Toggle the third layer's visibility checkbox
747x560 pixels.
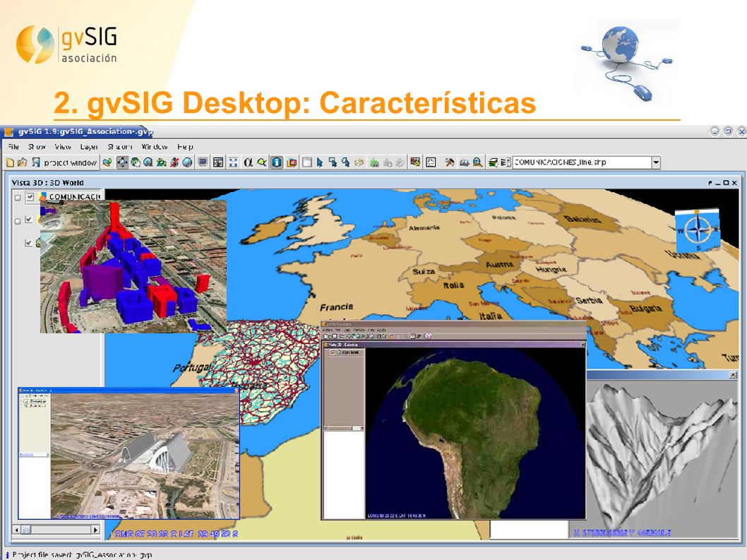(28, 243)
